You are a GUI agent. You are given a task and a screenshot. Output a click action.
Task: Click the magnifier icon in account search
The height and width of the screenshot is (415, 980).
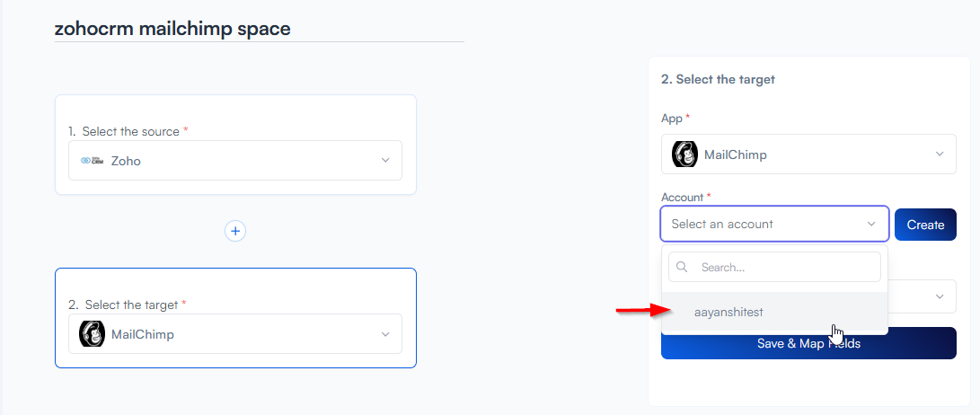point(683,267)
